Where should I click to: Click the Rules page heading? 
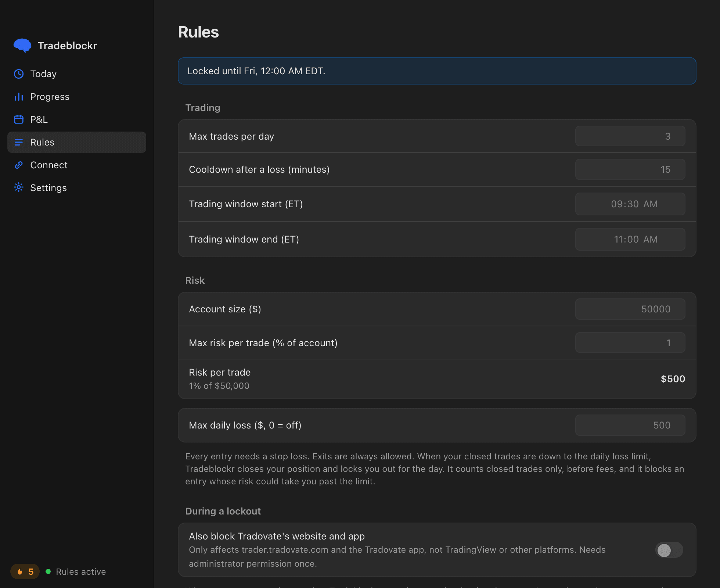click(198, 32)
